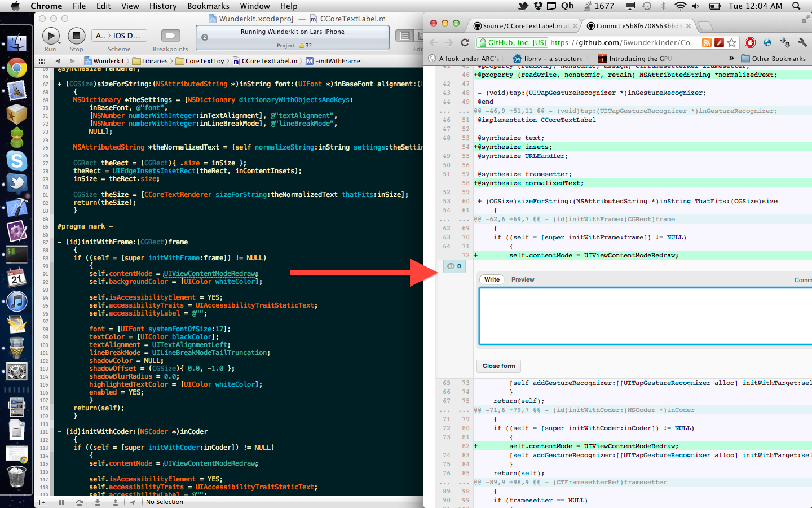Open the Chrome wrench settings menu
Image resolution: width=812 pixels, height=508 pixels.
[x=802, y=43]
